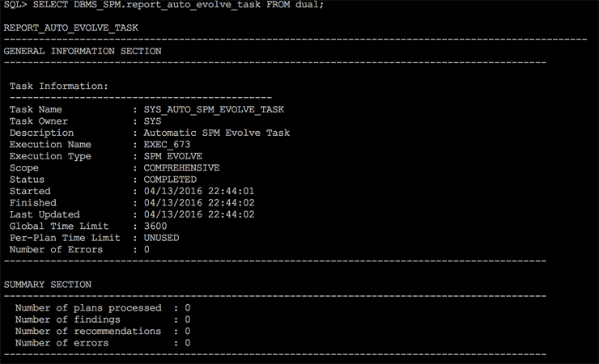Click the GENERAL INFORMATION SECTION heading
This screenshot has height=364, width=599.
(x=83, y=51)
